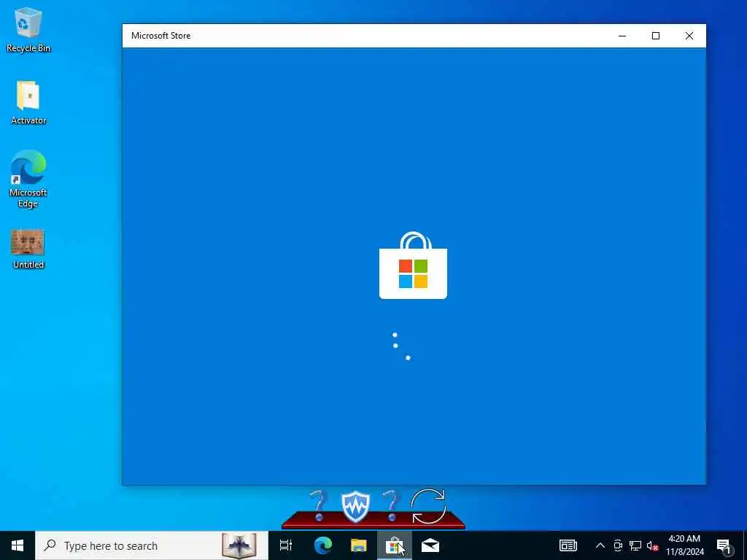
Task: Open the Windows Start menu
Action: point(18,545)
